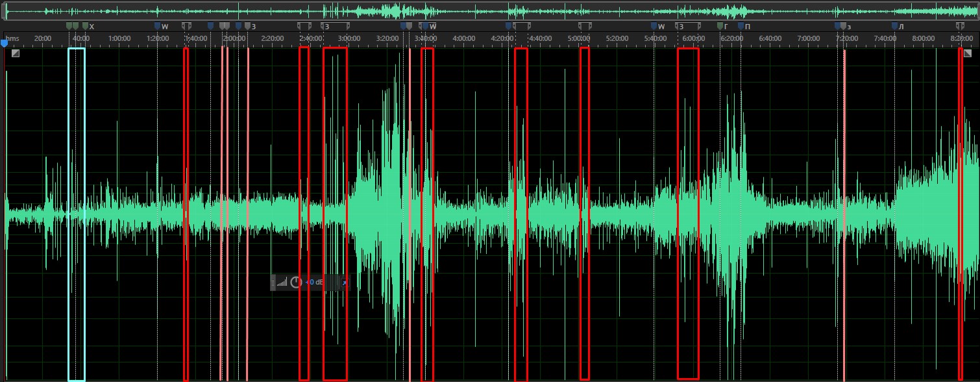
Task: Click the 8:00:00 ruler time label
Action: [924, 38]
